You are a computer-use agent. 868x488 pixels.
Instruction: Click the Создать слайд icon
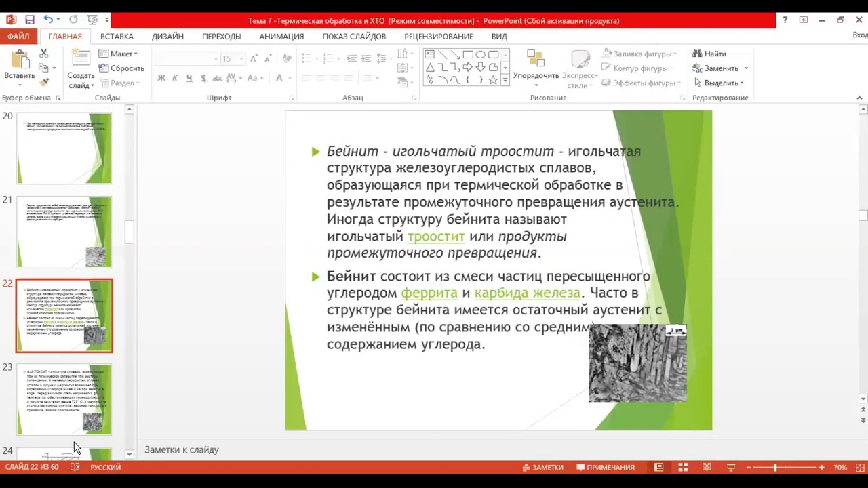click(x=81, y=59)
